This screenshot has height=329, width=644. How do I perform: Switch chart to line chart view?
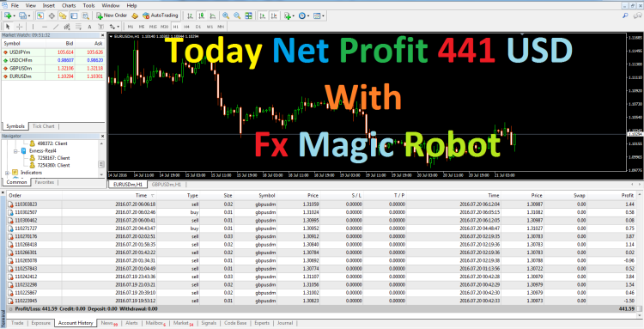pyautogui.click(x=213, y=15)
